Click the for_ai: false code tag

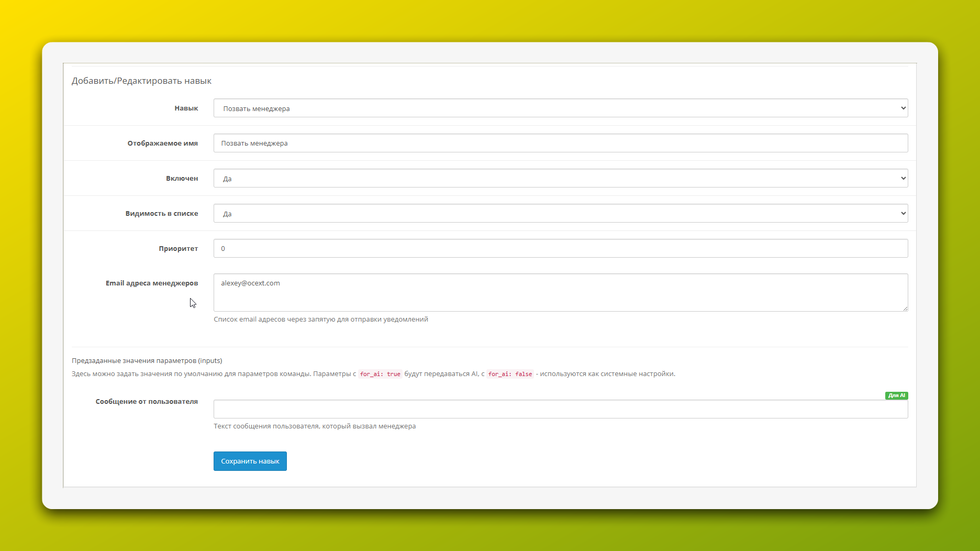pyautogui.click(x=510, y=374)
